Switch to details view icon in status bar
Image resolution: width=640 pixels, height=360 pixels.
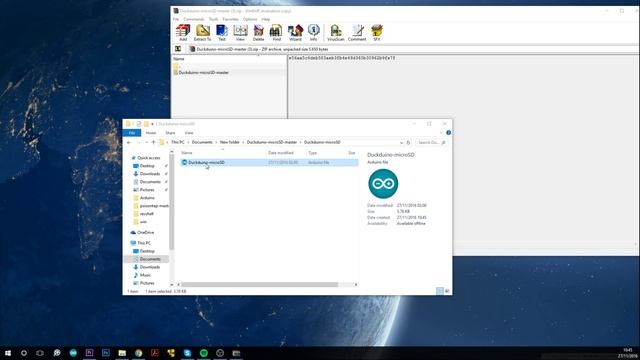click(440, 291)
